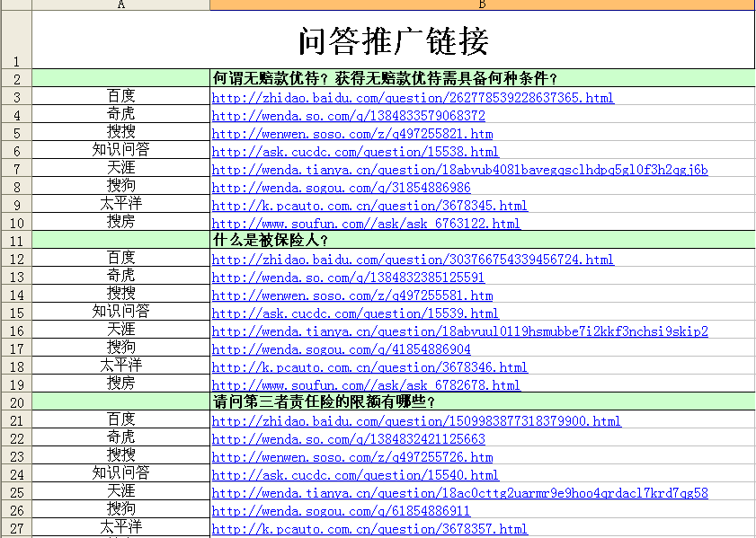Open Baidu link ending 339456724.html

pos(413,260)
